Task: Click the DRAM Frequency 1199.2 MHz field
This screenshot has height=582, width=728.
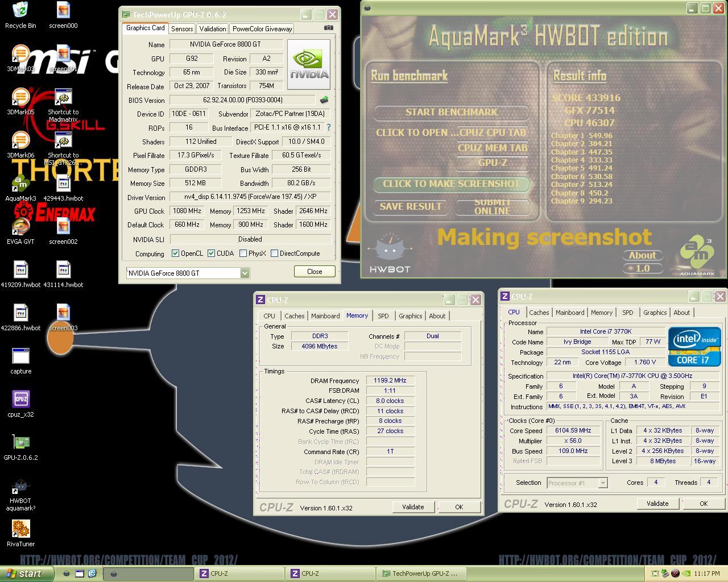Action: click(390, 381)
